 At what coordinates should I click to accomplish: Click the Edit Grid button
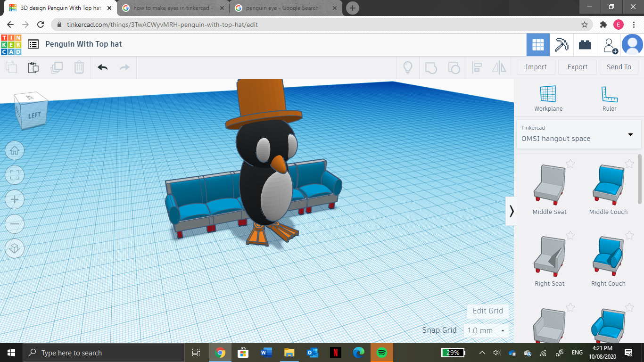click(488, 311)
